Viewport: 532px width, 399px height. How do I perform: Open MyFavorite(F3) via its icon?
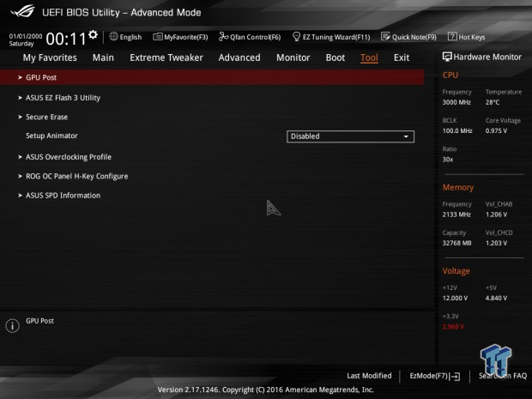tap(157, 37)
